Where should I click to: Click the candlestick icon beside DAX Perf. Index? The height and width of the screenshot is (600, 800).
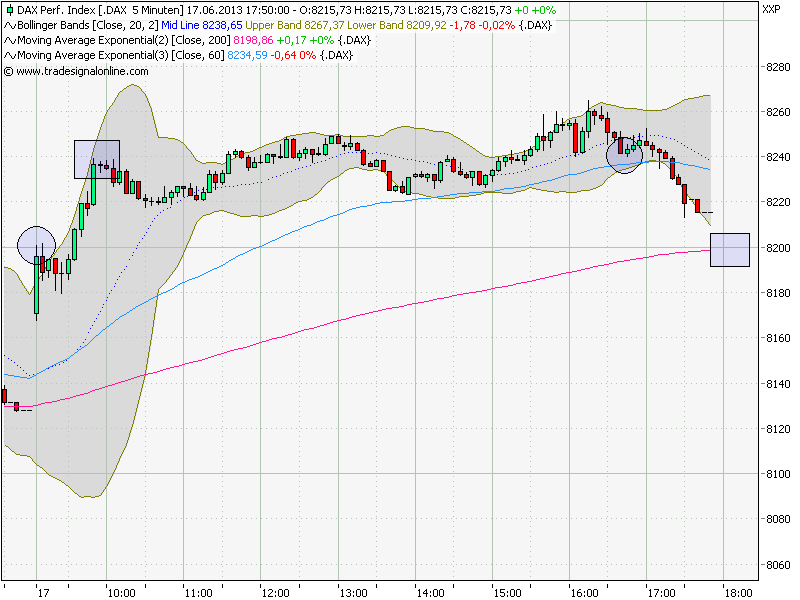point(9,9)
